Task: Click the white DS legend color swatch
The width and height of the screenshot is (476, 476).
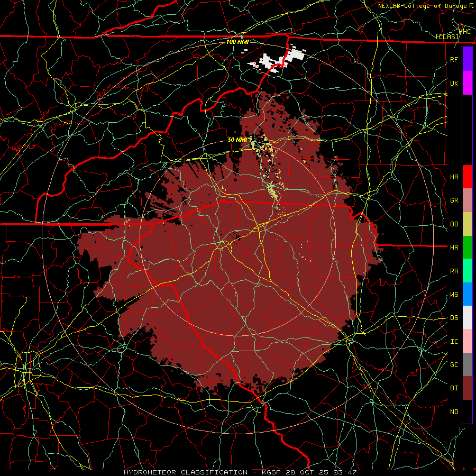Action: [467, 317]
